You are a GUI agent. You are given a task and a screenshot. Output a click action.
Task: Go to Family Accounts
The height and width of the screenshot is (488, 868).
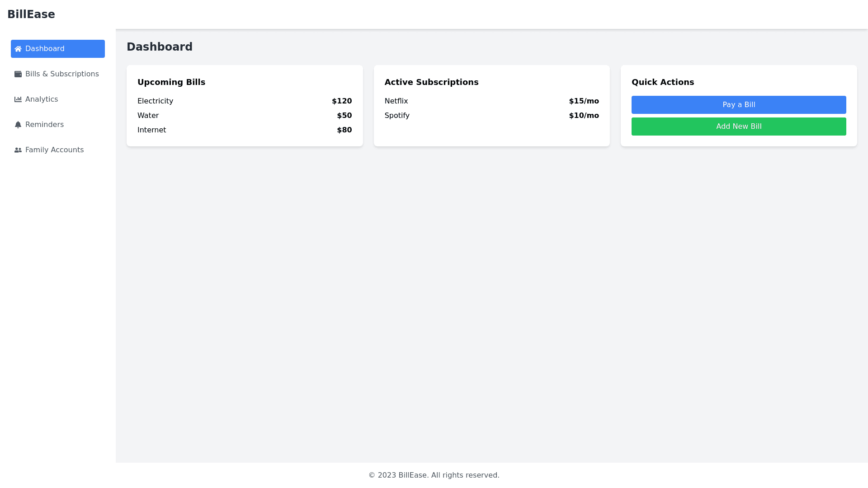(x=54, y=150)
